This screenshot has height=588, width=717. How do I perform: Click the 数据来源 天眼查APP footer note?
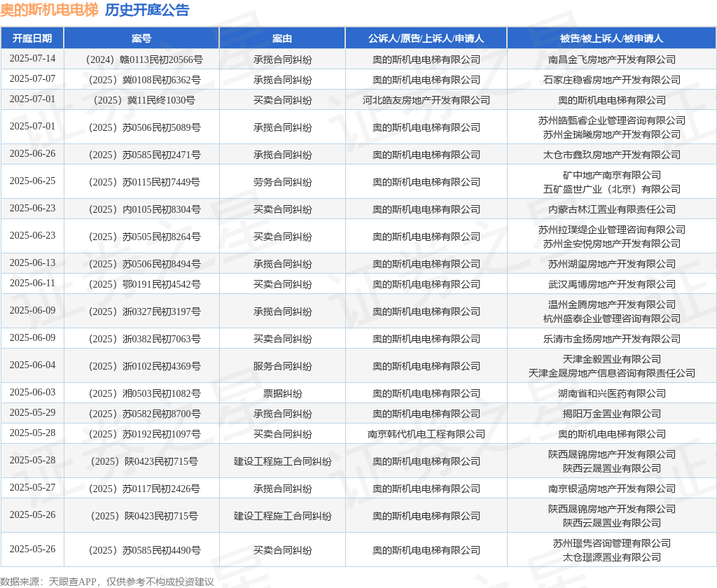point(107,582)
